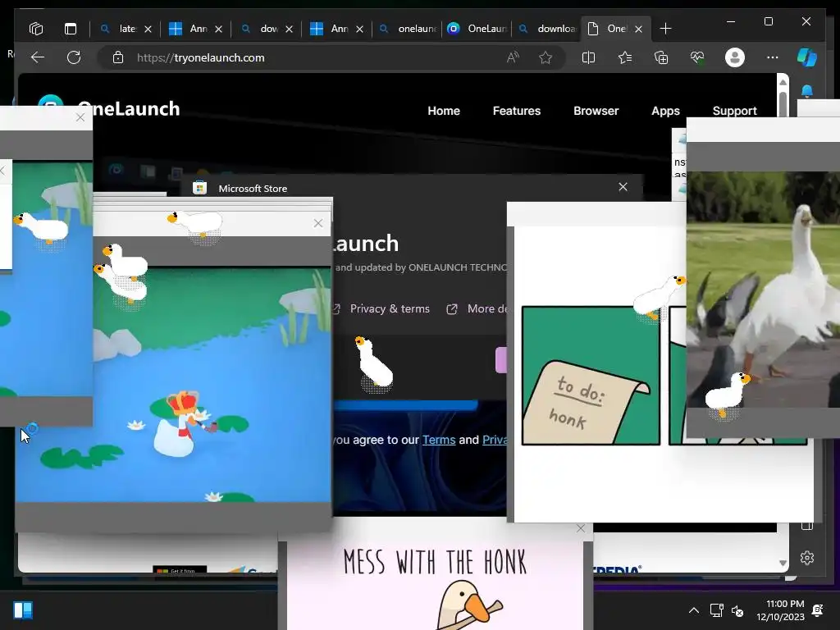Close the Mess With The Honk window
Viewport: 840px width, 630px height.
[581, 528]
